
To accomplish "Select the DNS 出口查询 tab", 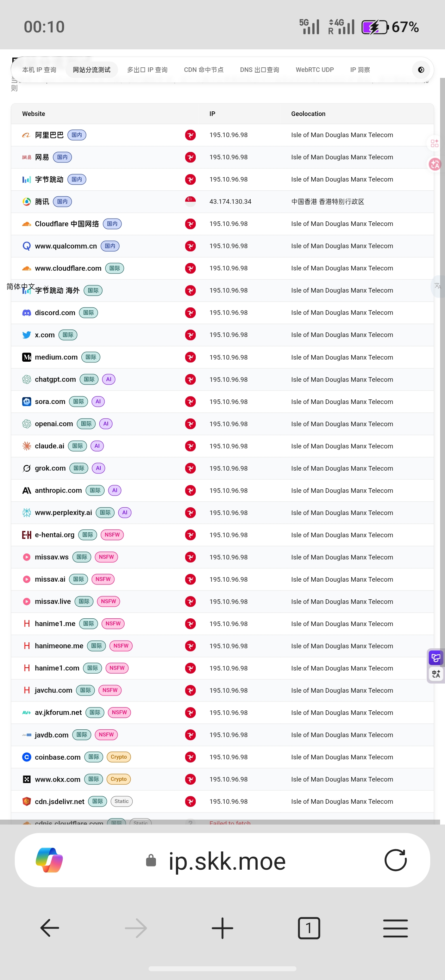I will pyautogui.click(x=259, y=69).
